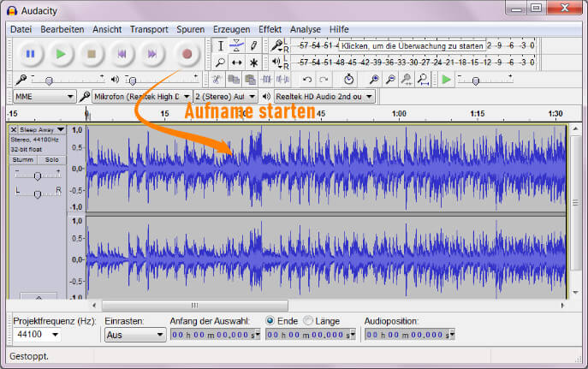Open the Datei menu
588x369 pixels.
pos(21,29)
